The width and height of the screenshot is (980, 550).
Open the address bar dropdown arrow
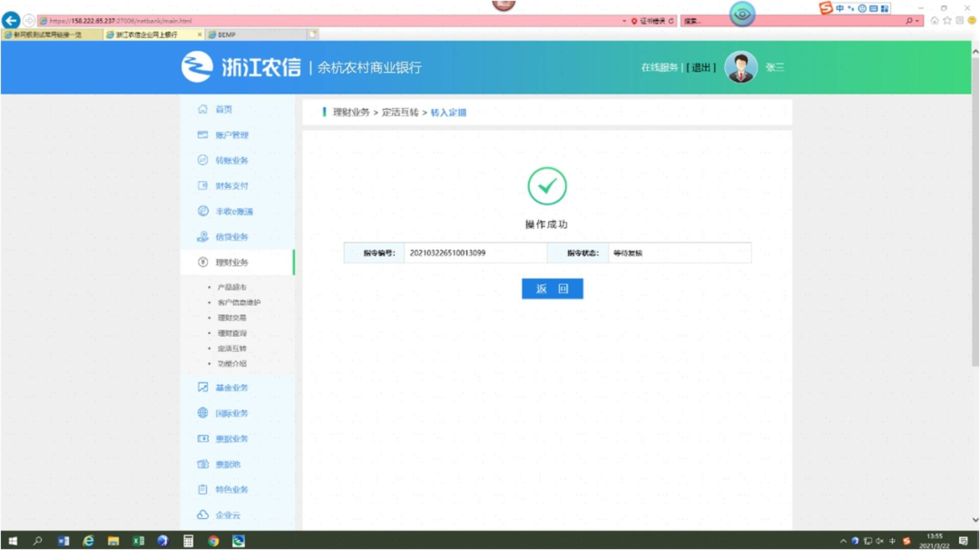(624, 21)
